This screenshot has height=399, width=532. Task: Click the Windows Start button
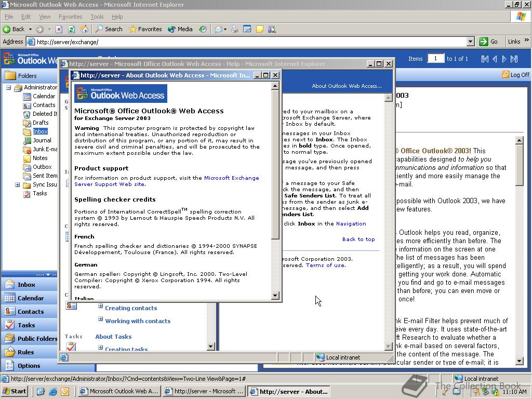pyautogui.click(x=14, y=391)
